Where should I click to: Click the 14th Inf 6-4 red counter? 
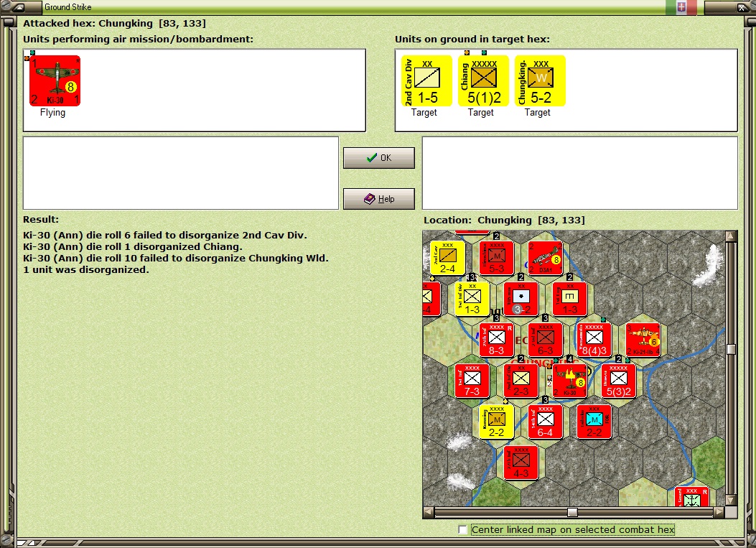pos(546,422)
